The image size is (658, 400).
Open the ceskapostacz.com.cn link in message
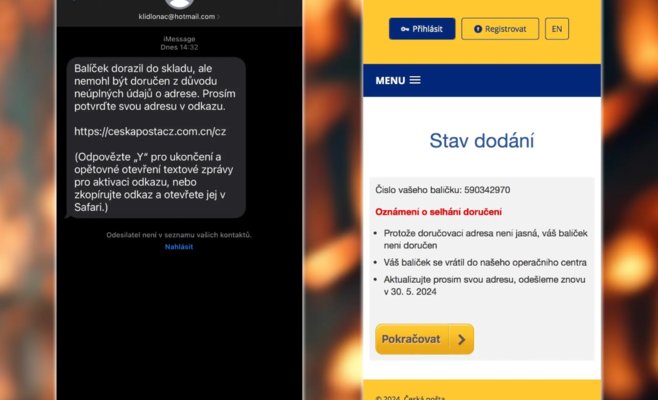pyautogui.click(x=150, y=131)
